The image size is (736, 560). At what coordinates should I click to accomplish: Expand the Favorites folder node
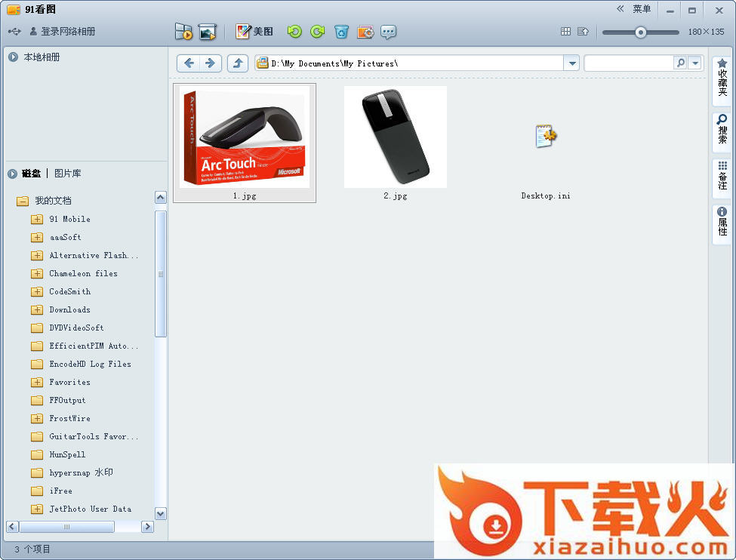(x=37, y=383)
